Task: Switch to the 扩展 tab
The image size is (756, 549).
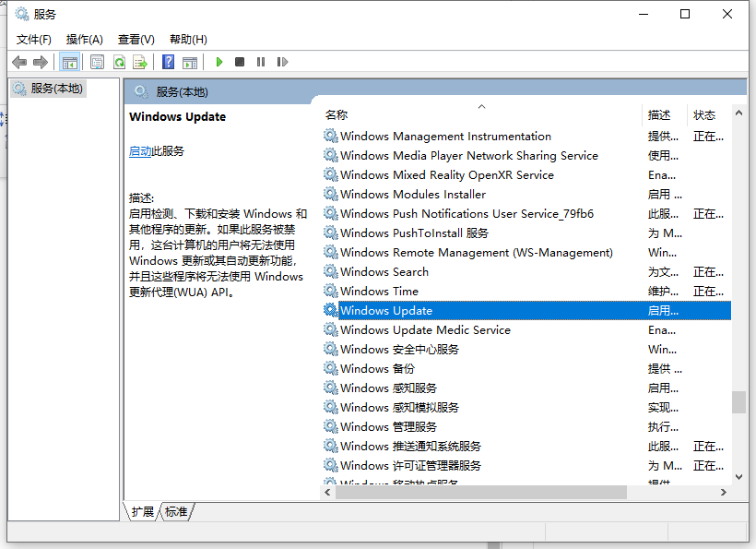Action: 143,511
